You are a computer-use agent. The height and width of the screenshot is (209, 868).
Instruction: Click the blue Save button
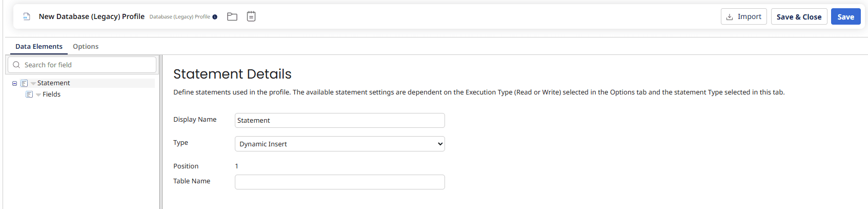pyautogui.click(x=845, y=16)
